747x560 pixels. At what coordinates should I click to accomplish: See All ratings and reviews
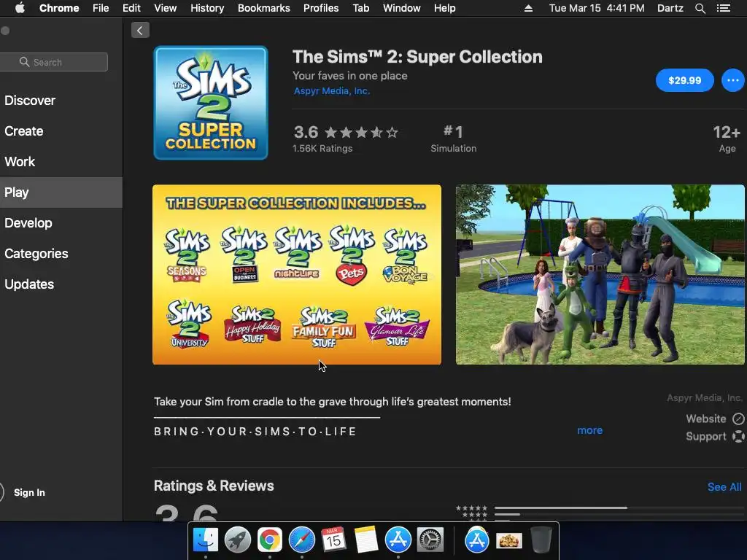724,487
